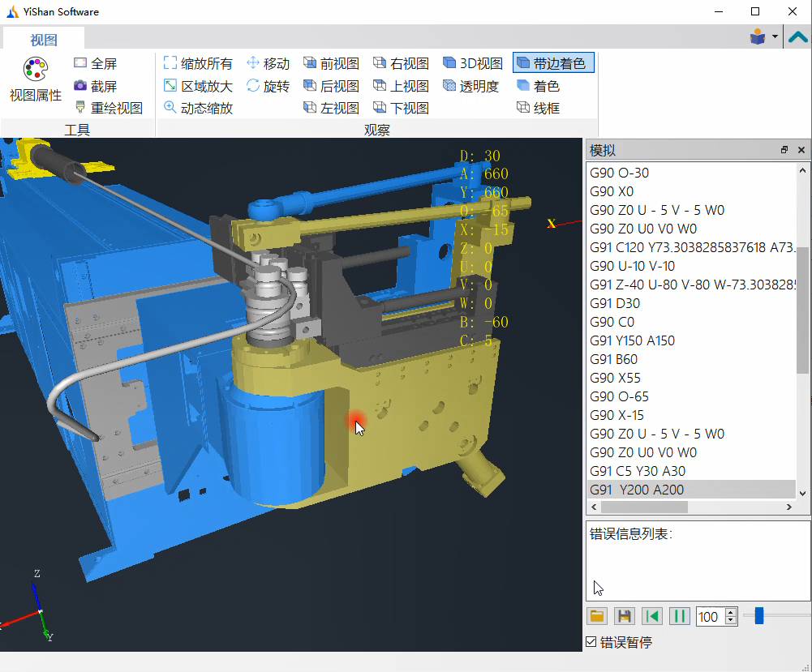Open the 视图 ribbon tab
The height and width of the screenshot is (672, 812).
[44, 40]
